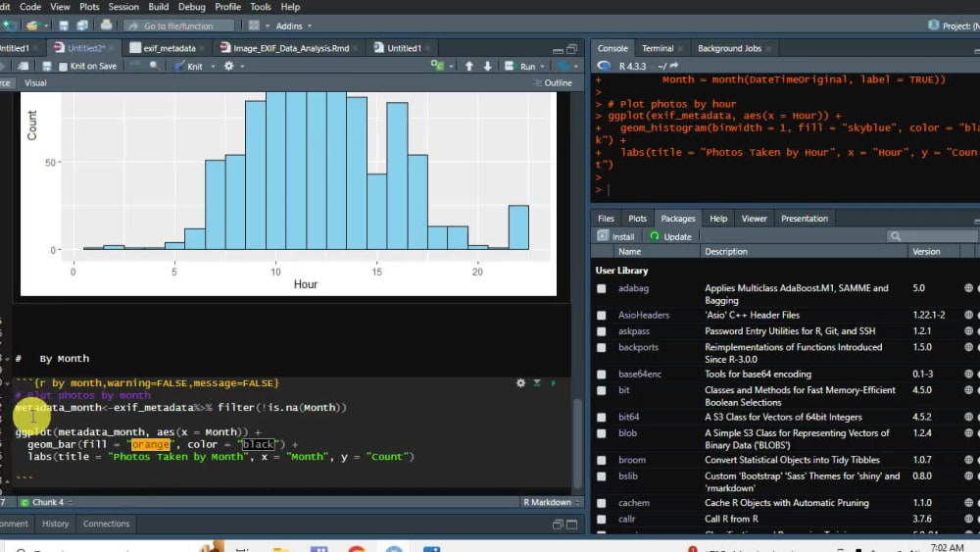Click the Go to file/function field
This screenshot has width=980, height=552.
pos(178,25)
